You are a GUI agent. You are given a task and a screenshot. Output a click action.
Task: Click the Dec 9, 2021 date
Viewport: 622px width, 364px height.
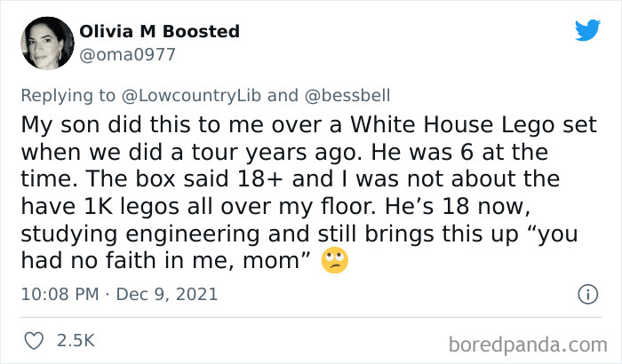pos(168,293)
